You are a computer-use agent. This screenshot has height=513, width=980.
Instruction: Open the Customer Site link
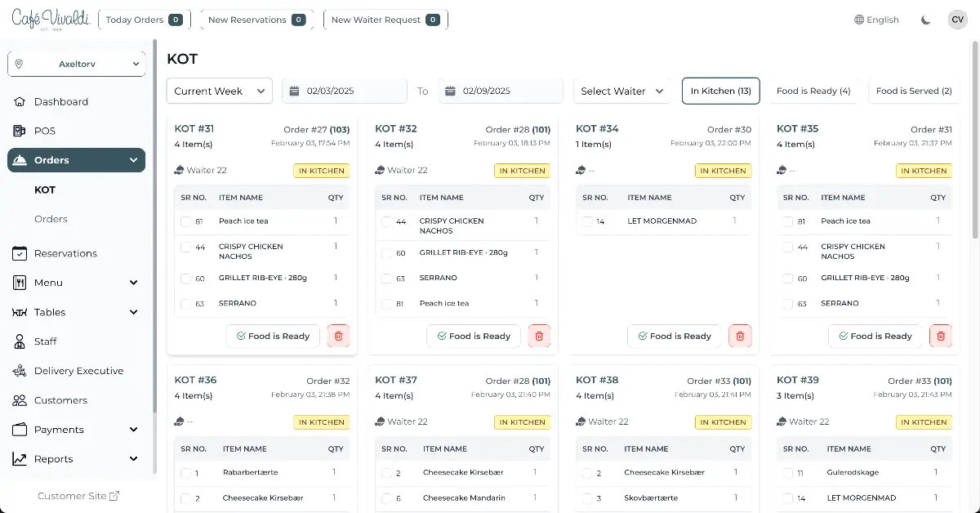click(78, 496)
